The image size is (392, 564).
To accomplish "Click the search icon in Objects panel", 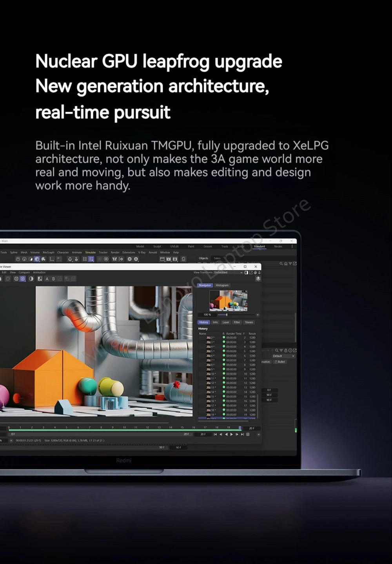I will point(281,264).
